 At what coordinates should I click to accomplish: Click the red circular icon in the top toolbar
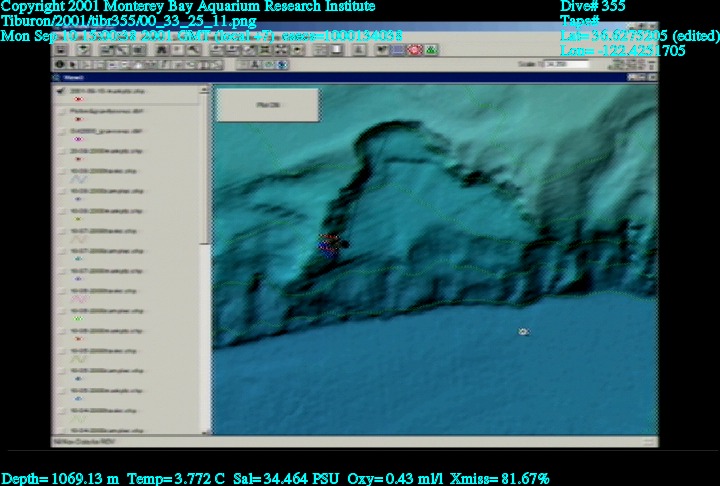[x=414, y=49]
